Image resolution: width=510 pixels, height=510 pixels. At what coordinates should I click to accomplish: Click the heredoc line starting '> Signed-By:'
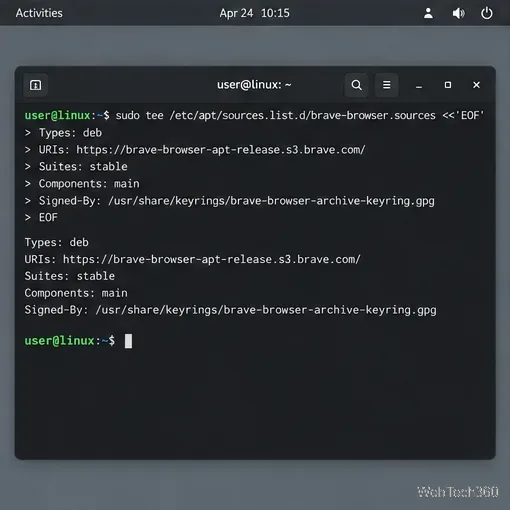click(x=230, y=201)
